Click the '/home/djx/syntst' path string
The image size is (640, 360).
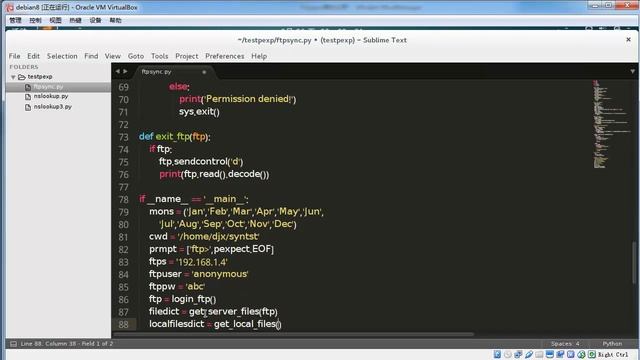(218, 236)
